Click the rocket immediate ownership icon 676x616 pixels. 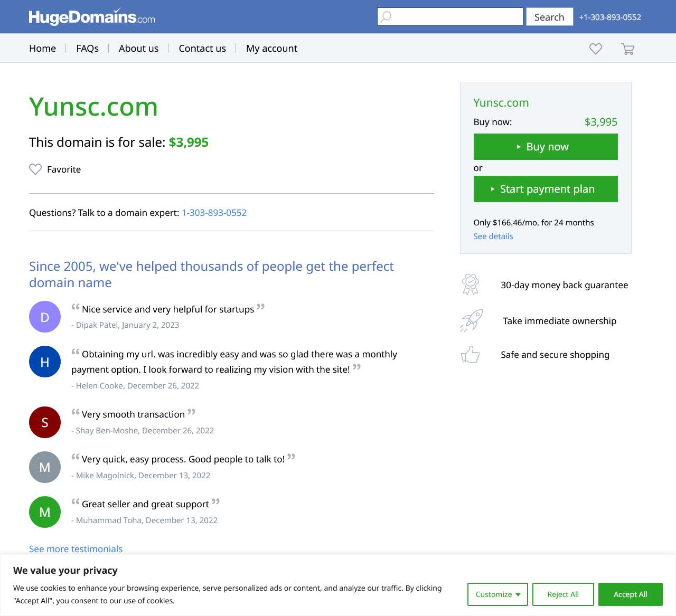pyautogui.click(x=471, y=320)
